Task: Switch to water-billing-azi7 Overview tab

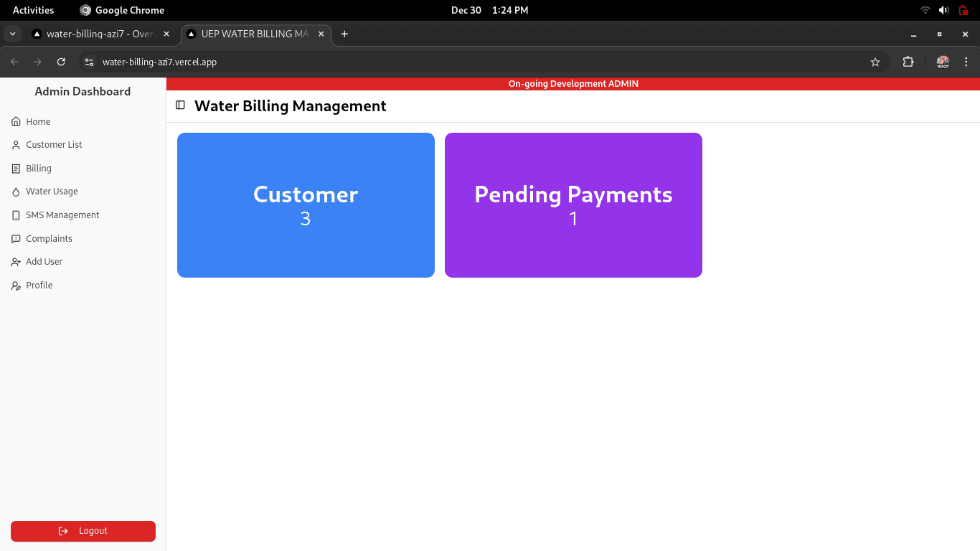Action: pos(100,34)
